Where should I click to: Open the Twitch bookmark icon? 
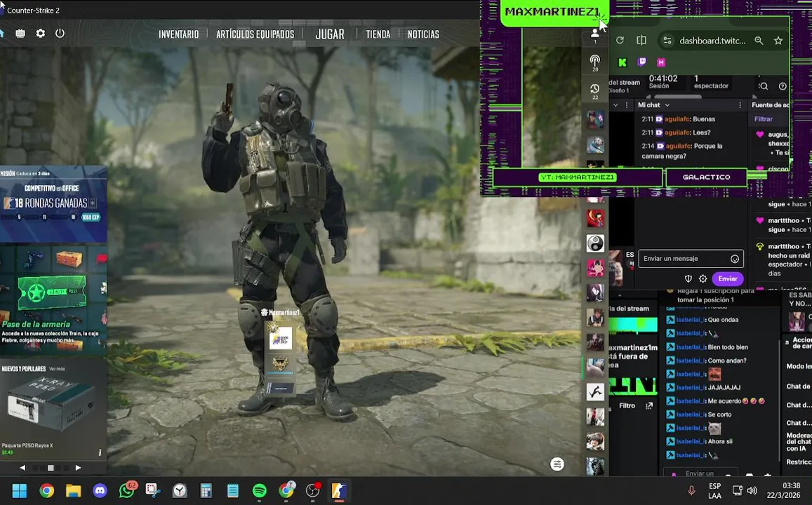click(642, 62)
